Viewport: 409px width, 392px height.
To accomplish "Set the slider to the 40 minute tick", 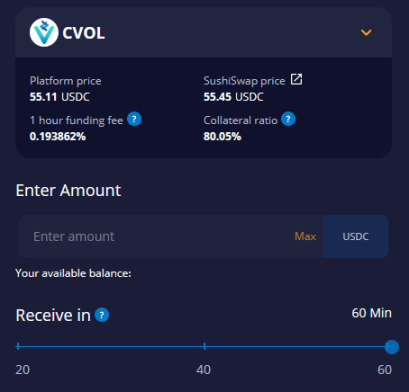I will (x=204, y=346).
